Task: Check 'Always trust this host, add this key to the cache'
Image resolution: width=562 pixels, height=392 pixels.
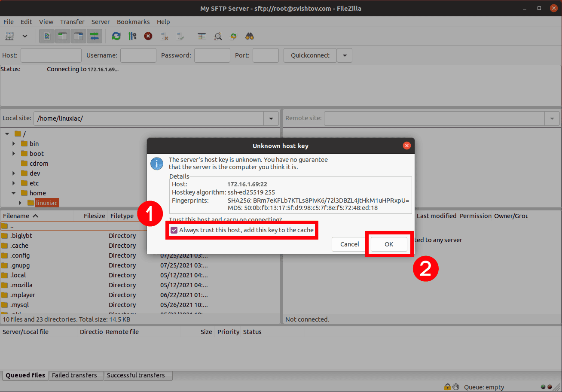Action: point(174,230)
